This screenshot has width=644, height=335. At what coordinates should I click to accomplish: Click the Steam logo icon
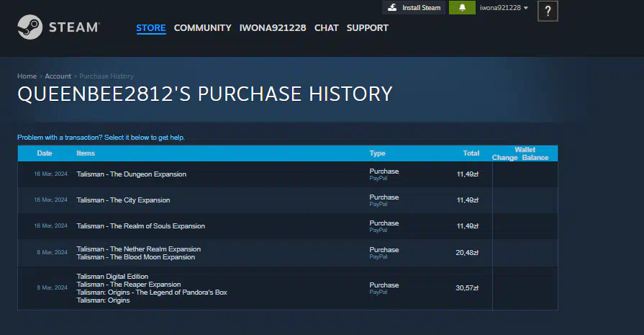pyautogui.click(x=30, y=27)
